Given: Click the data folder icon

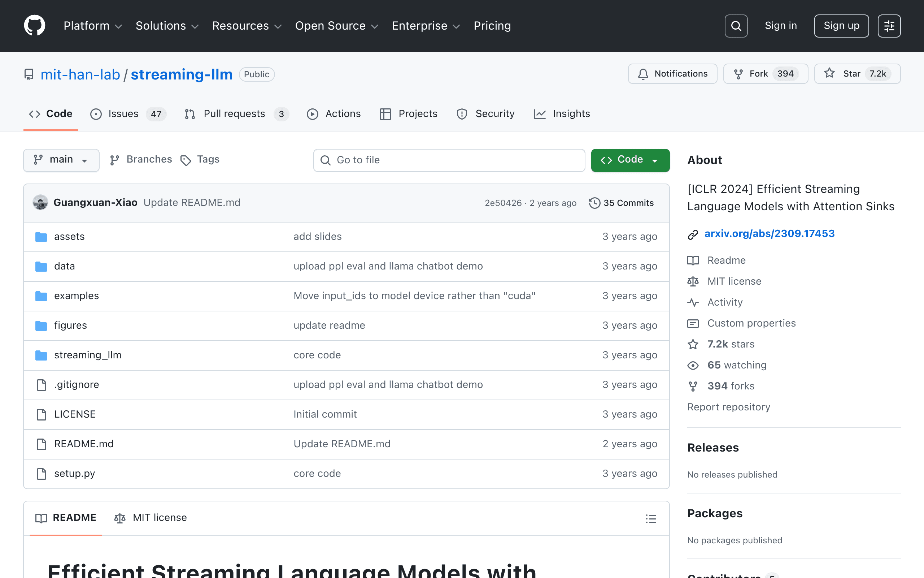Looking at the screenshot, I should (x=41, y=267).
